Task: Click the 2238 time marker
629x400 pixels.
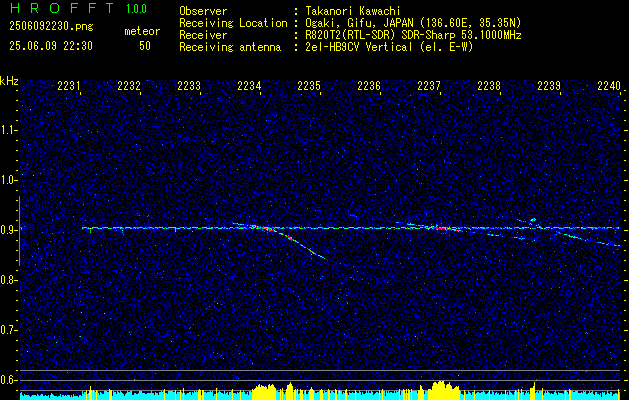Action: tap(489, 85)
